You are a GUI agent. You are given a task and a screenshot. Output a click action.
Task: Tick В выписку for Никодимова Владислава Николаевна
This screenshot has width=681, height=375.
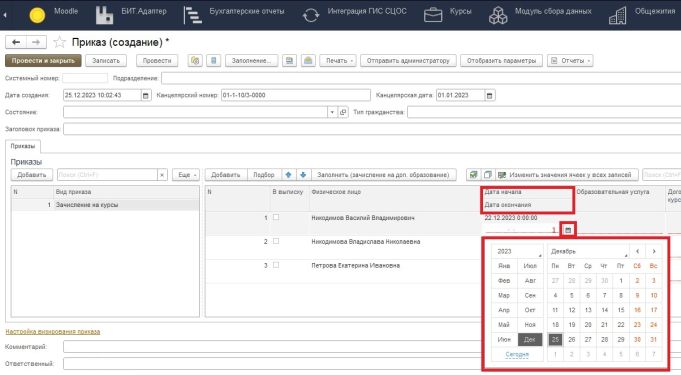pos(276,241)
